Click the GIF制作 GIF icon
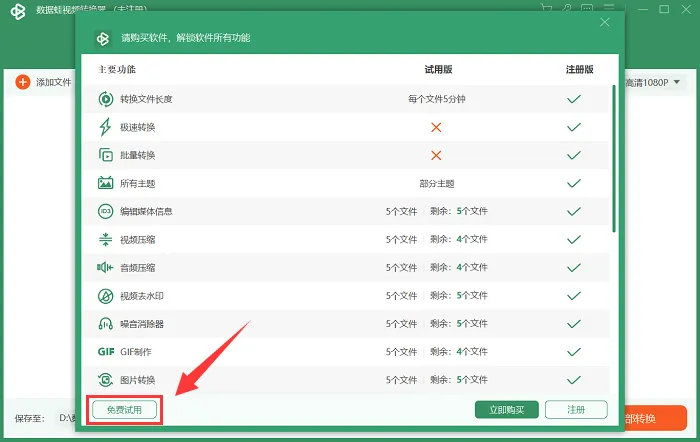This screenshot has width=700, height=442. [106, 352]
